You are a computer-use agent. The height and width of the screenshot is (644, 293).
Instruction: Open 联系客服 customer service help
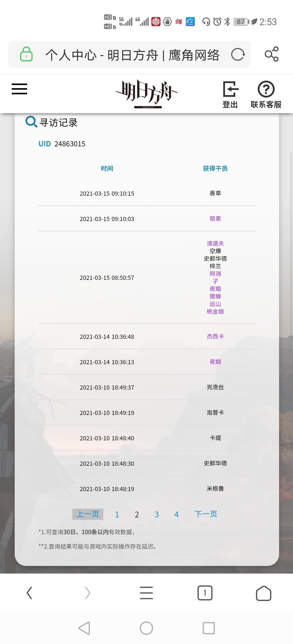[x=266, y=94]
